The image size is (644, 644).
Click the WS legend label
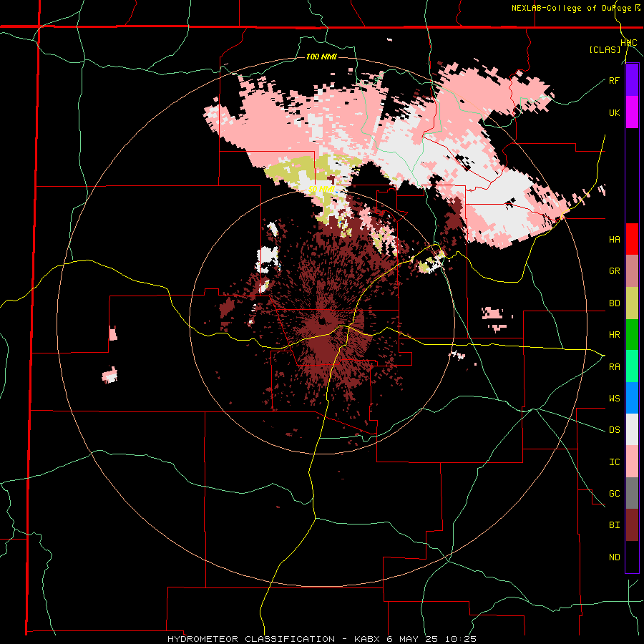pyautogui.click(x=614, y=399)
